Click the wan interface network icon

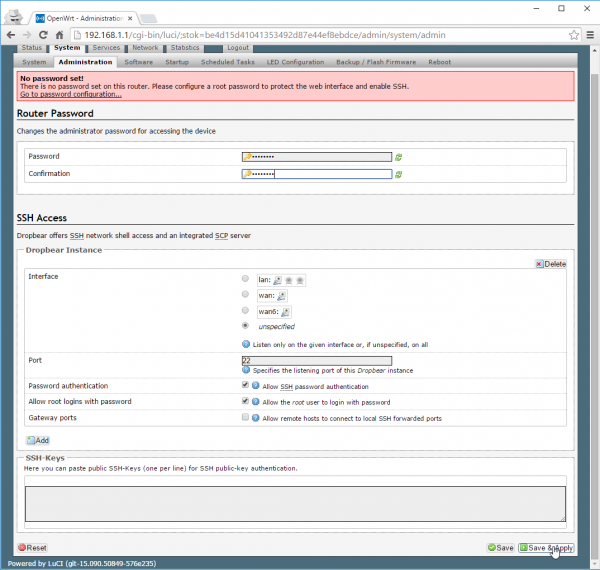pos(281,296)
